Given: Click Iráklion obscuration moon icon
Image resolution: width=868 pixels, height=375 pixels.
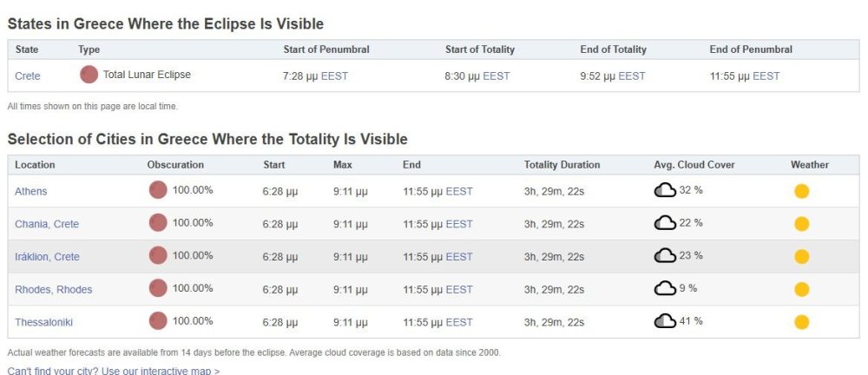Looking at the screenshot, I should tap(158, 255).
